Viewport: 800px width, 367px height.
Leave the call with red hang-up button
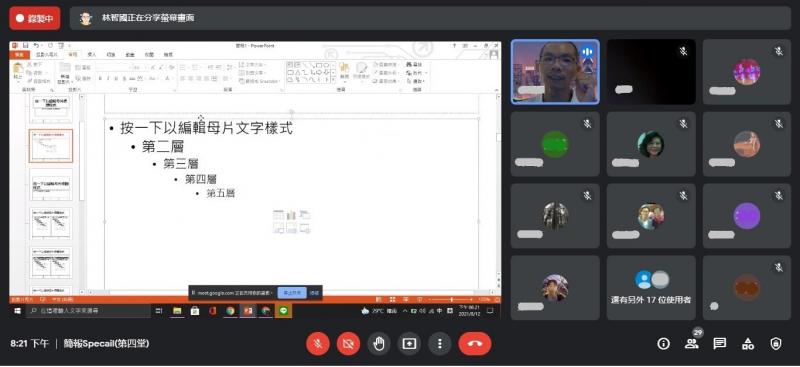tap(475, 344)
